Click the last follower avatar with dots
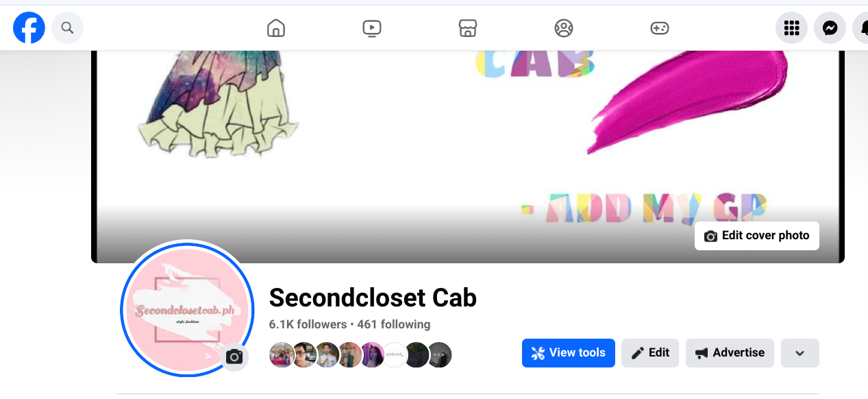Image resolution: width=868 pixels, height=399 pixels. click(440, 355)
